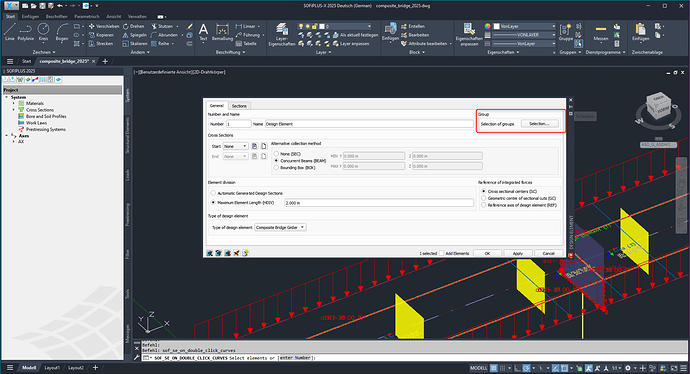Open the Type of design element dropdown
This screenshot has width=690, height=374.
pos(280,227)
